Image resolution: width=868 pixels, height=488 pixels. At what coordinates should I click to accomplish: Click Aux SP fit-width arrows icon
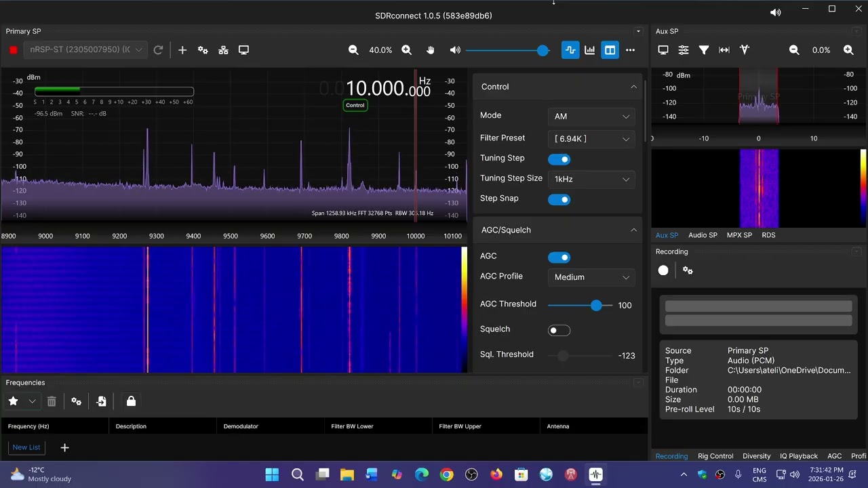[724, 50]
